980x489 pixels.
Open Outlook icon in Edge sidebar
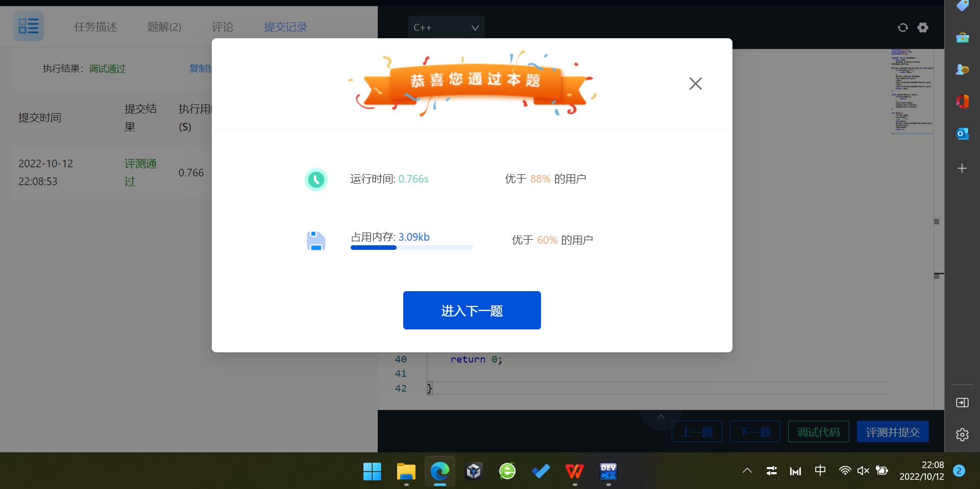[962, 134]
